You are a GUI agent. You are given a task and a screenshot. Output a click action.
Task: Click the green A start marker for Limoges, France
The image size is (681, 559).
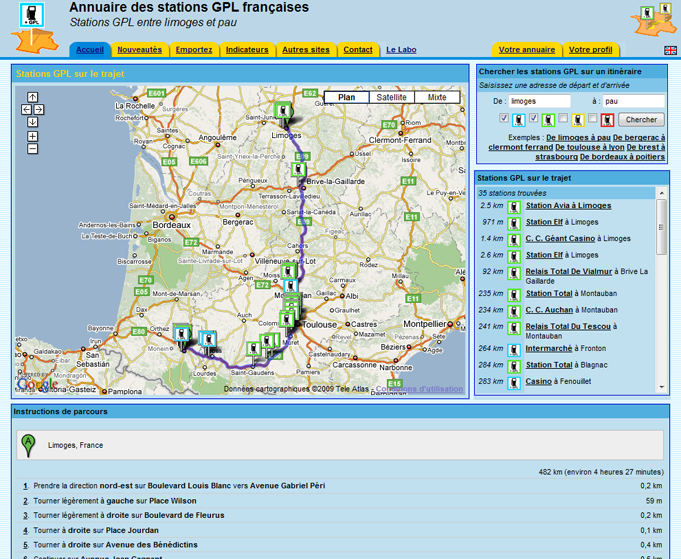[x=28, y=445]
